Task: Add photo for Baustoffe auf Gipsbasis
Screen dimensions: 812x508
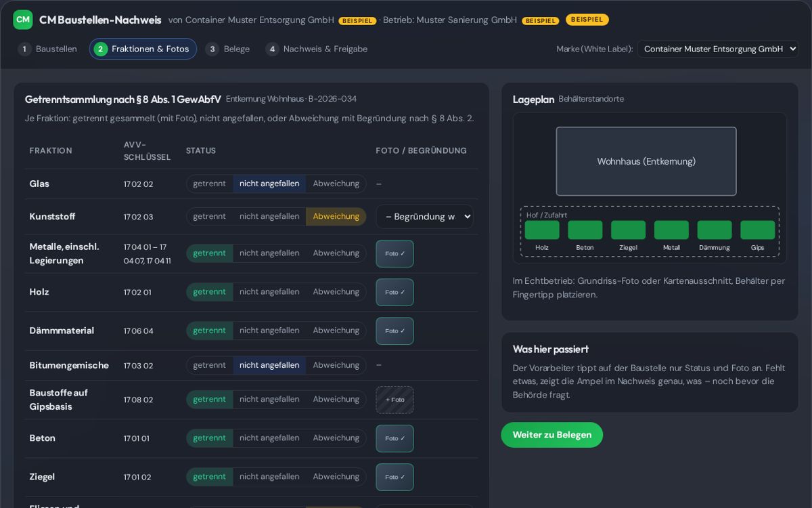Action: pyautogui.click(x=394, y=400)
